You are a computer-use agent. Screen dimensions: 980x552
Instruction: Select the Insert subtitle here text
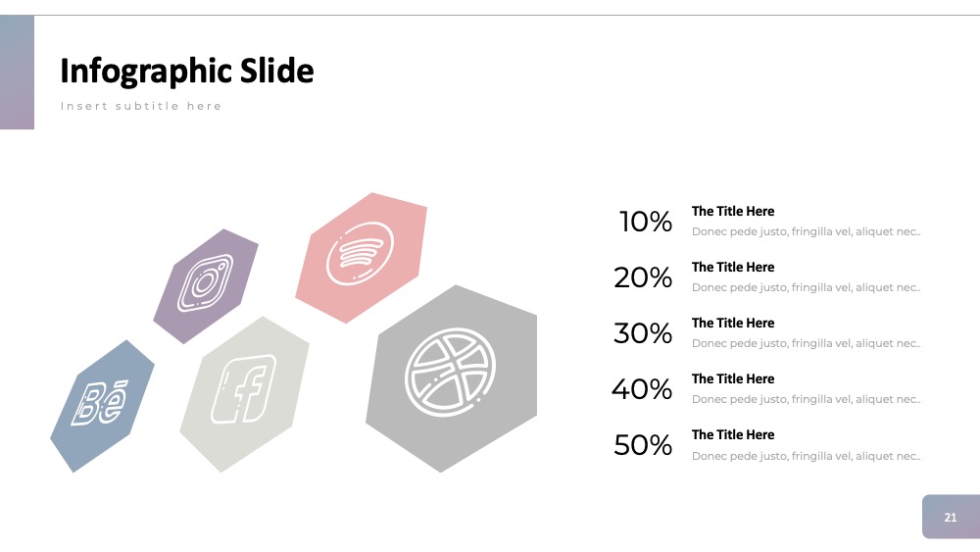[x=141, y=106]
